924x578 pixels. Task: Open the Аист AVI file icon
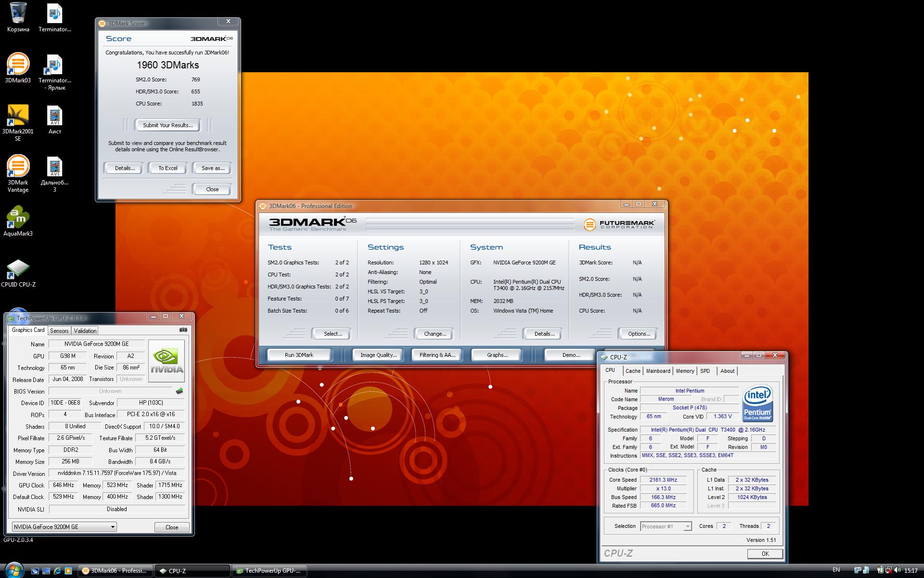click(55, 120)
